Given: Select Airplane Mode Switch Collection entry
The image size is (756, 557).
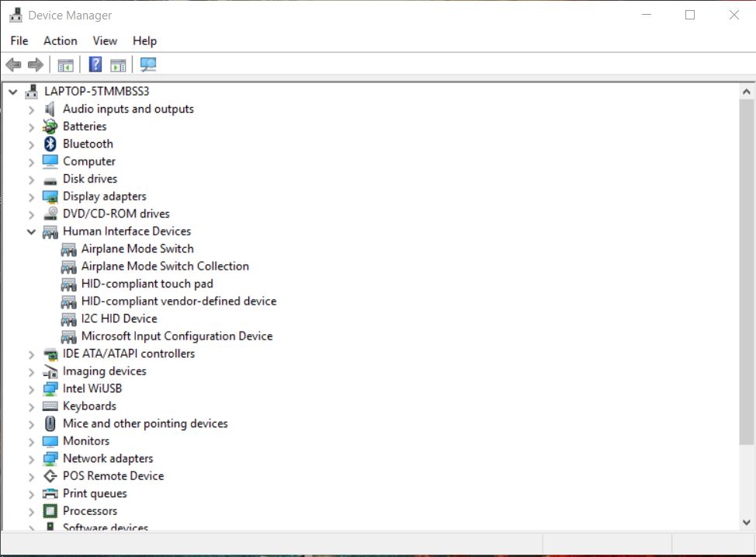Looking at the screenshot, I should [x=165, y=266].
